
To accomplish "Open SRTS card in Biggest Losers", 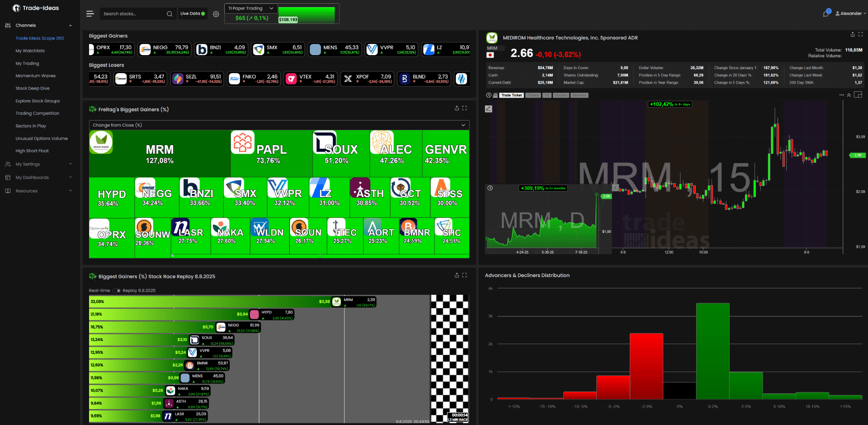I will (140, 79).
